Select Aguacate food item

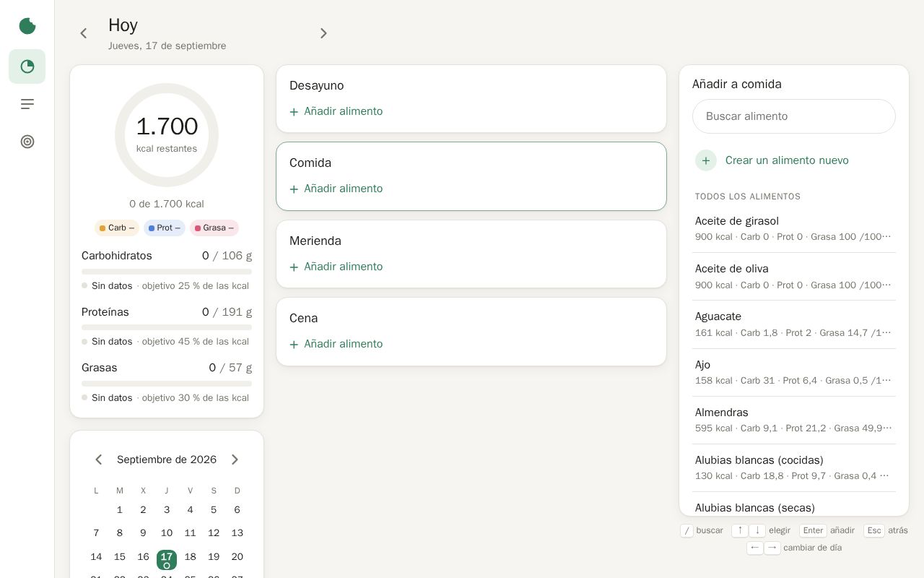[794, 324]
